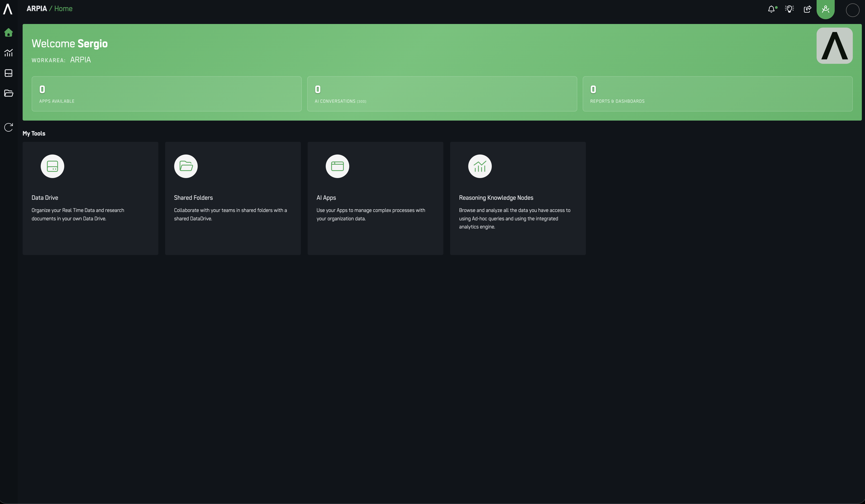865x504 pixels.
Task: Click the Welcome Sergio heading
Action: click(70, 44)
